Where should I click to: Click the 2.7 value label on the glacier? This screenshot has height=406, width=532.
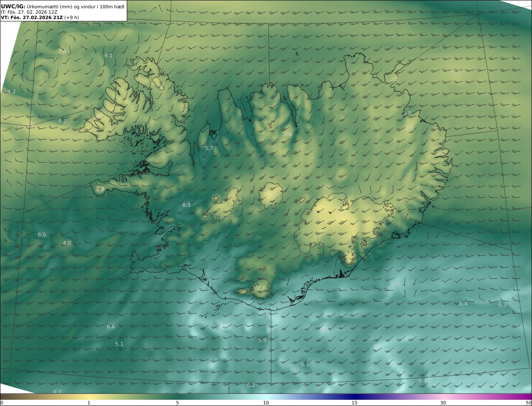pos(261,288)
